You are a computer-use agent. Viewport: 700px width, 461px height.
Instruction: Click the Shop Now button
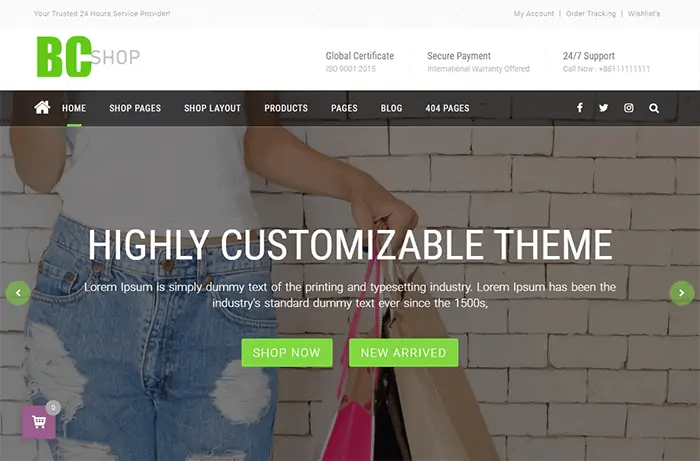[287, 353]
